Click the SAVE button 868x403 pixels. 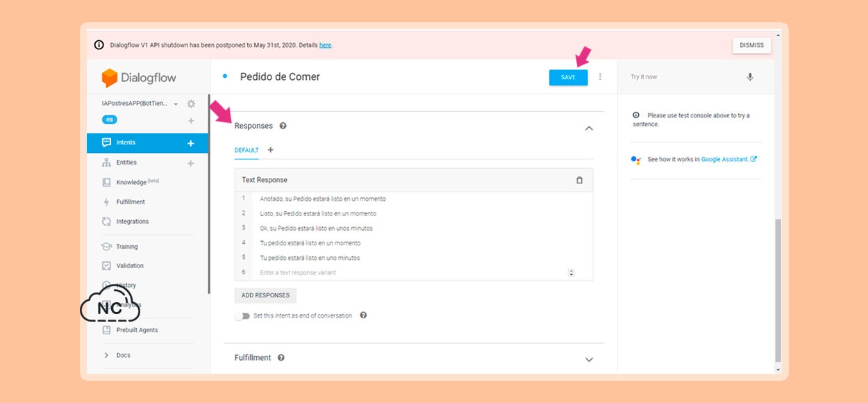click(568, 77)
